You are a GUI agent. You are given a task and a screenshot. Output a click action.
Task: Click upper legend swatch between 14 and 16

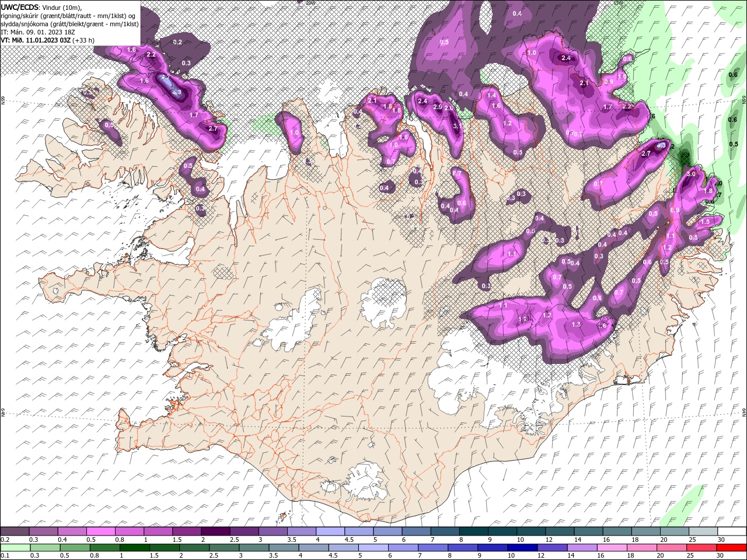click(589, 531)
